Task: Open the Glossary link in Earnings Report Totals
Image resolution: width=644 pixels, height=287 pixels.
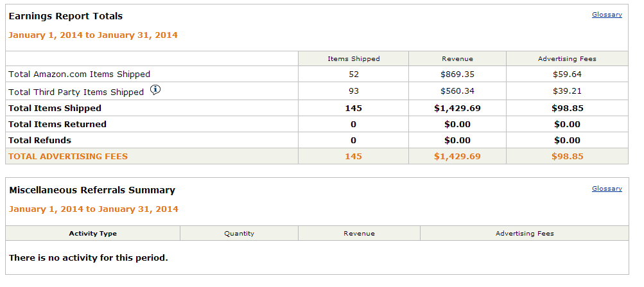Action: click(x=607, y=14)
